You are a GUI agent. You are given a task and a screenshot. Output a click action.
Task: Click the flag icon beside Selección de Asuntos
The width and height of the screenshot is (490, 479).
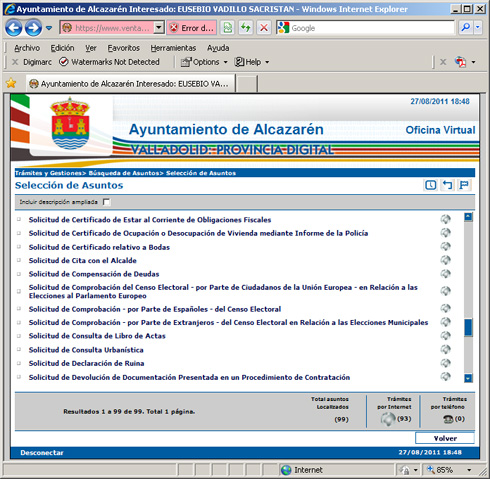[464, 185]
